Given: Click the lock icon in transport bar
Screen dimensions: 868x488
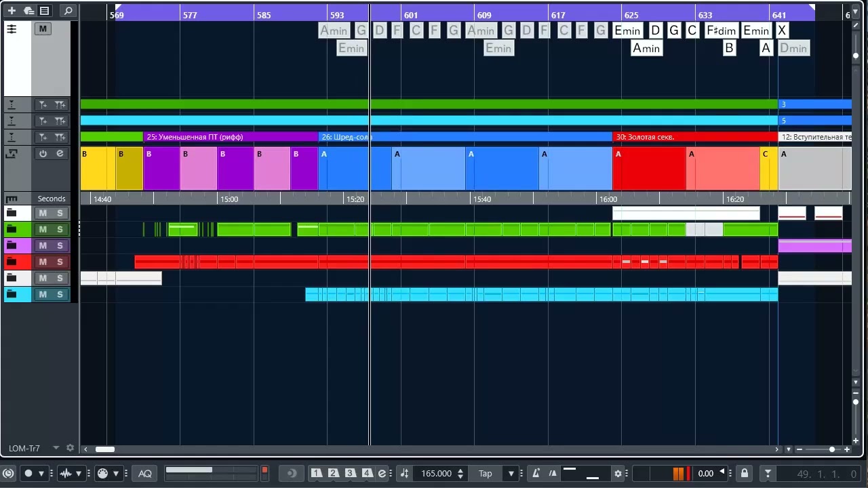Looking at the screenshot, I should pyautogui.click(x=745, y=473).
